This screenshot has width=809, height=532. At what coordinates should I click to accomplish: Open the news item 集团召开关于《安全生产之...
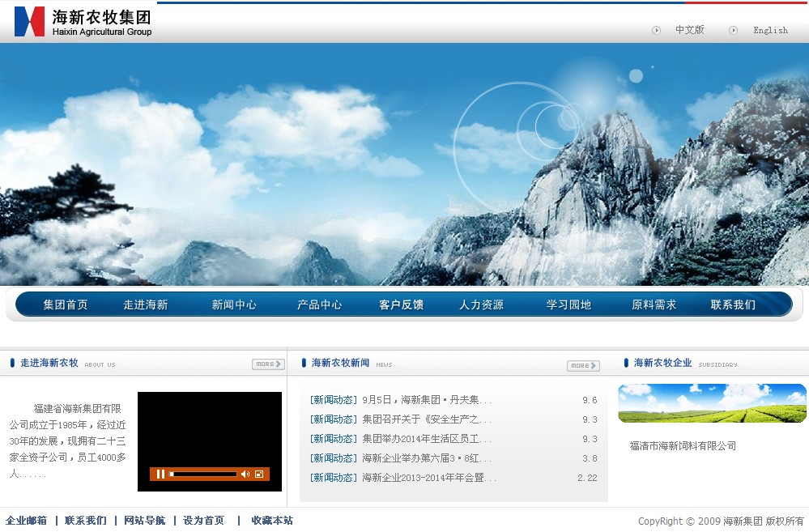427,419
